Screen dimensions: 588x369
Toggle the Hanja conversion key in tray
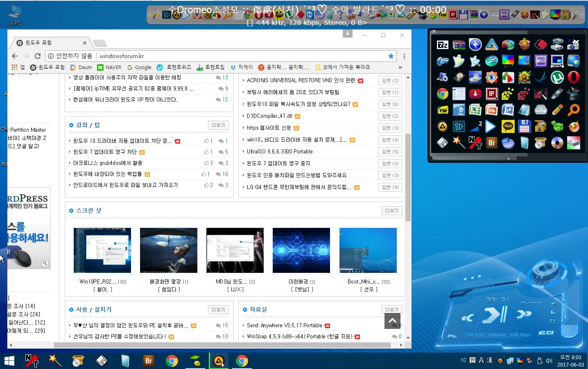point(490,360)
